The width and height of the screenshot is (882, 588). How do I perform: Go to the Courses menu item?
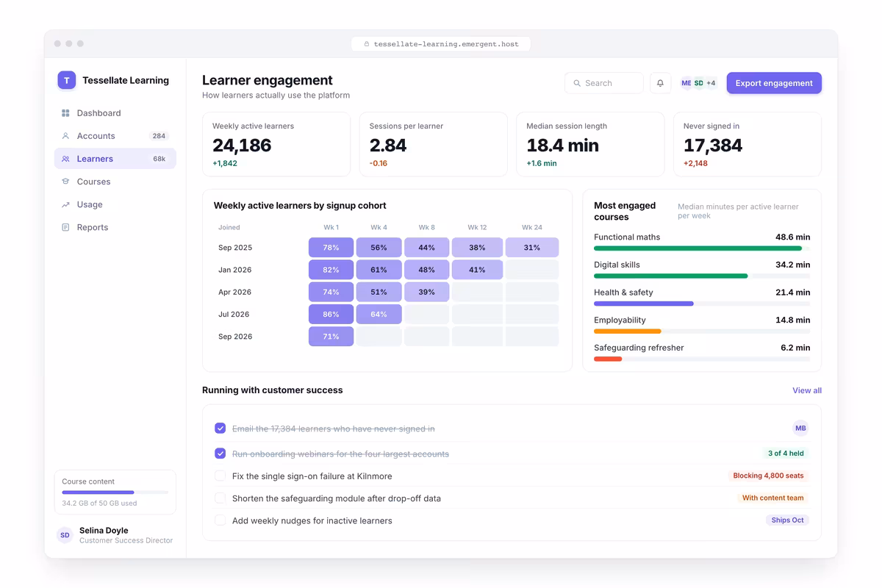pos(115,182)
